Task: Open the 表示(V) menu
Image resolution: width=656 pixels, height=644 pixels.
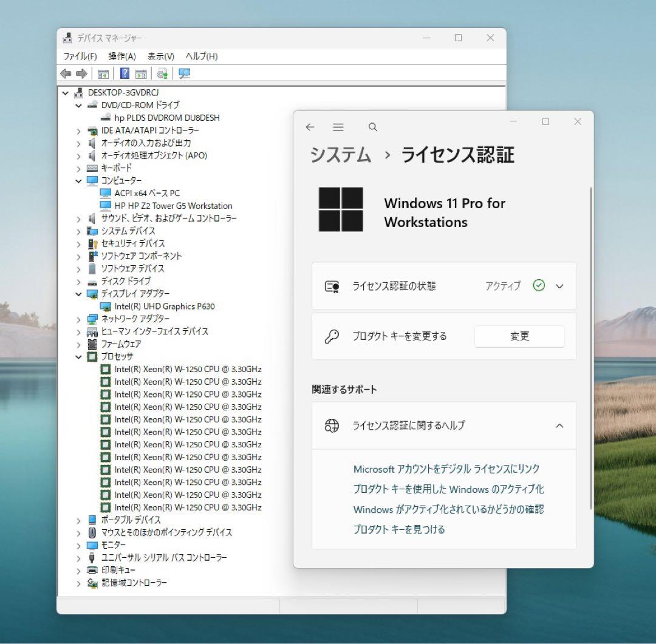Action: pos(160,56)
